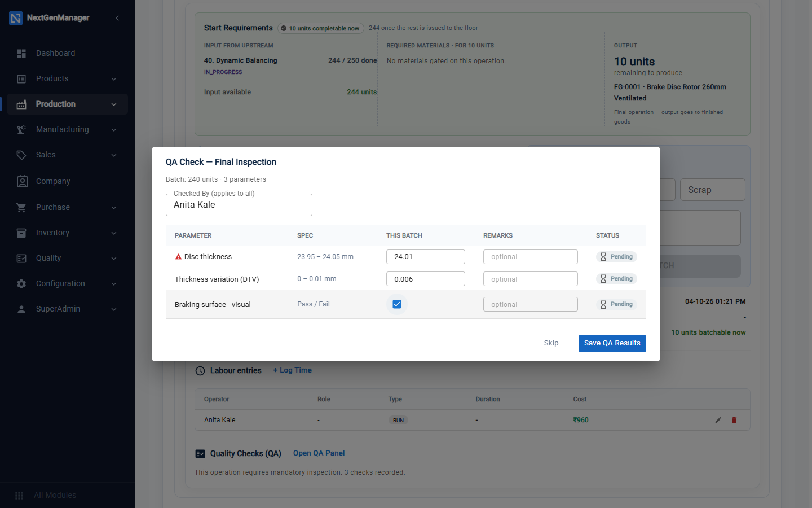Expand the Sales menu chevron
The image size is (812, 508).
pyautogui.click(x=114, y=155)
